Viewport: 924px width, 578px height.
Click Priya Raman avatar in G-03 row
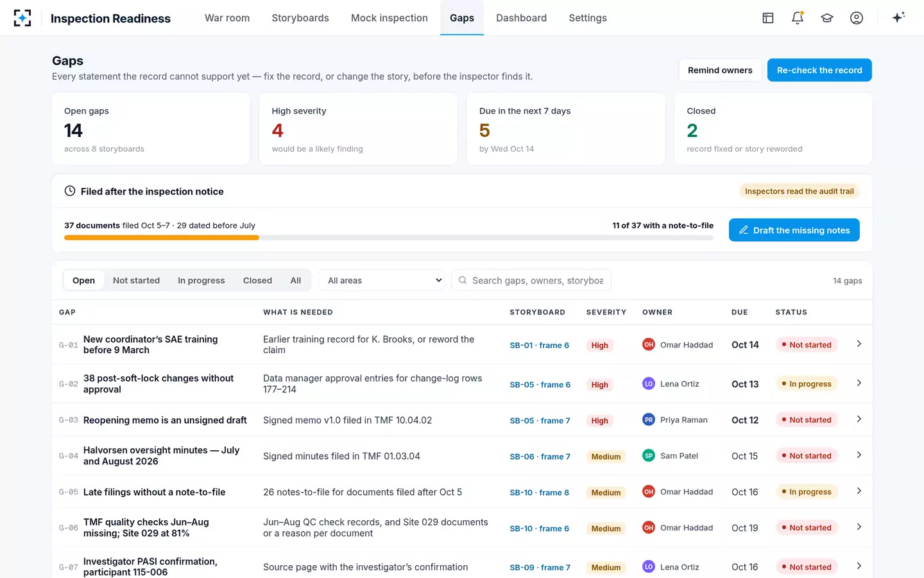coord(649,419)
